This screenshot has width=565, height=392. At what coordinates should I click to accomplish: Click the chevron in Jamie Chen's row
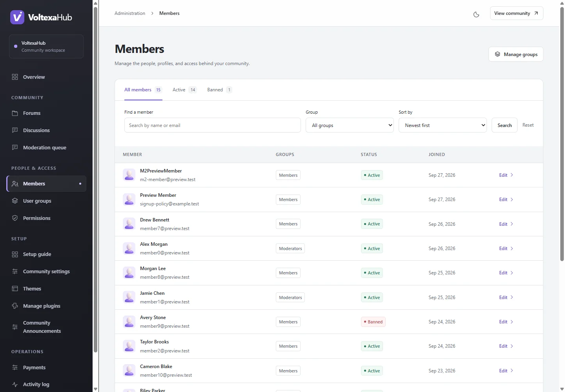(512, 297)
